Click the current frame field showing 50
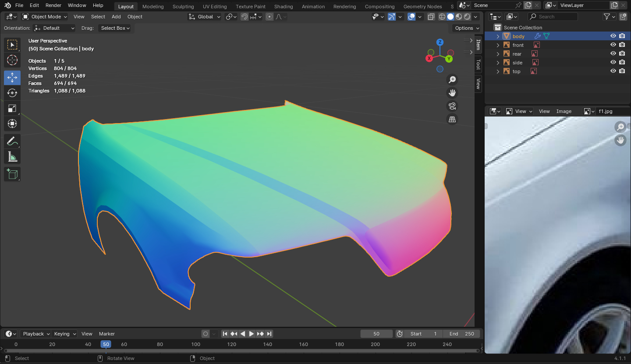631x364 pixels. pyautogui.click(x=376, y=334)
